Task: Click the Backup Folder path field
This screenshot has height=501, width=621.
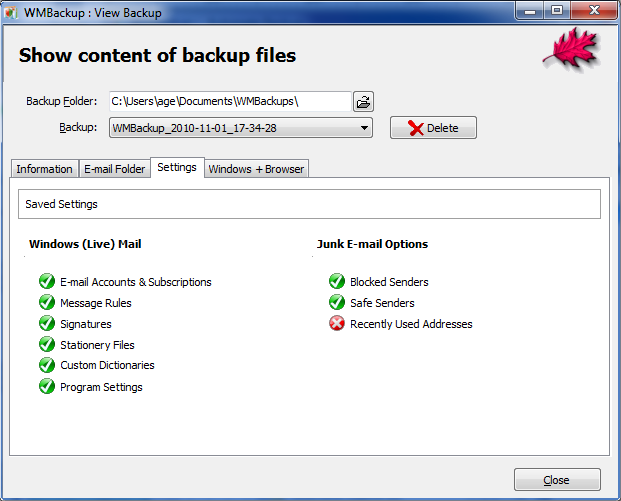Action: point(230,101)
